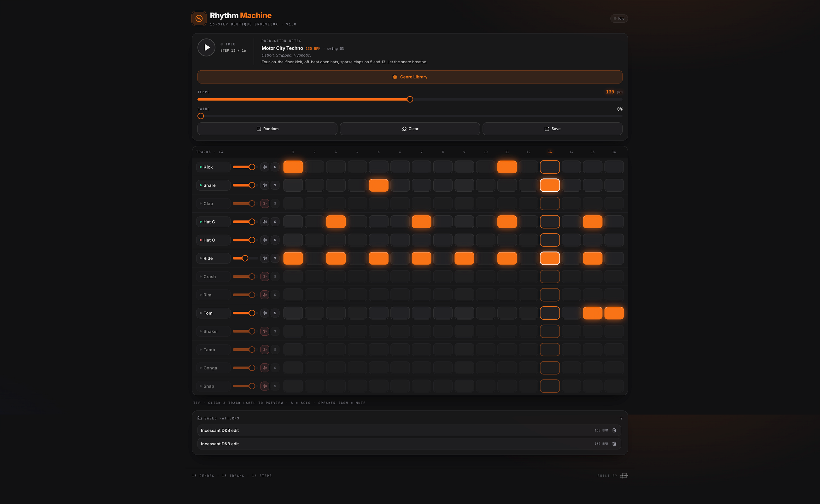Toggle Snare step 13 pad

tap(549, 185)
